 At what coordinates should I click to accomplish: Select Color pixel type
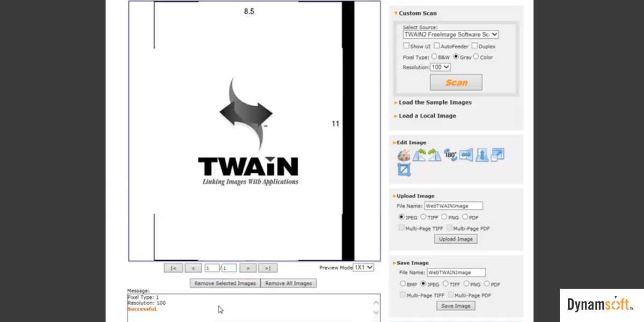(476, 56)
